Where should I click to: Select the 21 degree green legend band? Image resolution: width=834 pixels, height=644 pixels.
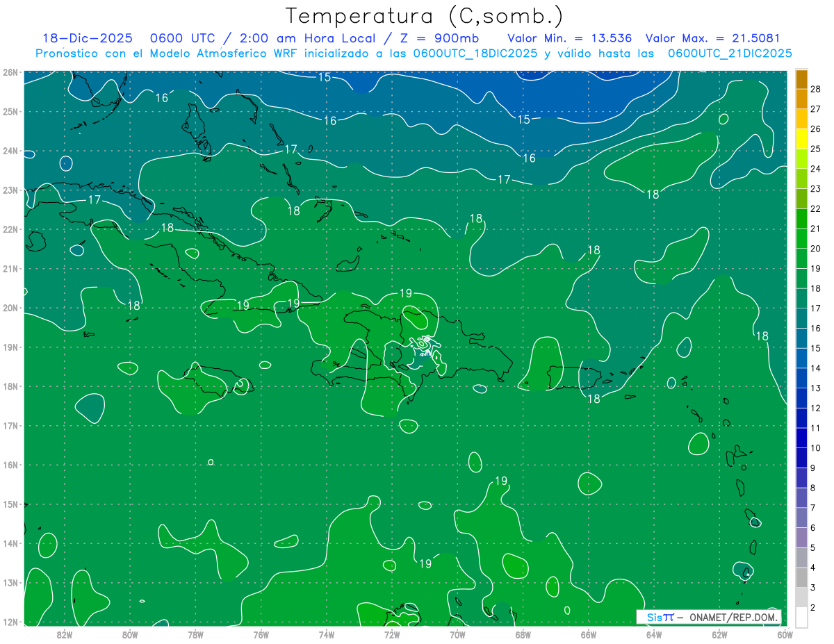pos(801,219)
